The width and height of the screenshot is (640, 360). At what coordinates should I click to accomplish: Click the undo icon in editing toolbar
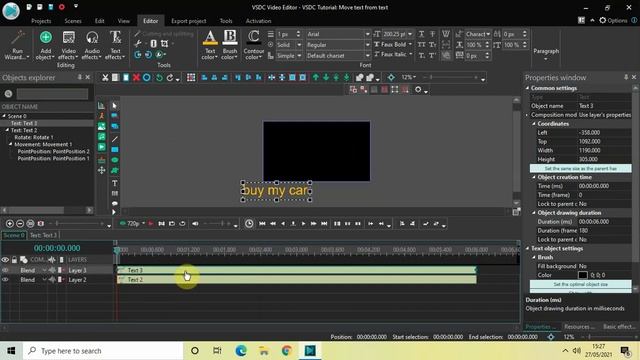click(159, 77)
